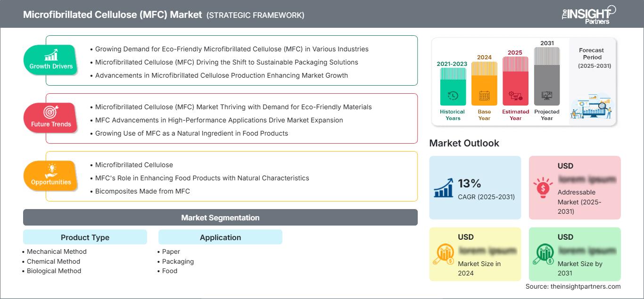Select the calendar icon for Base Year 2024
This screenshot has height=299, width=644.
click(484, 96)
